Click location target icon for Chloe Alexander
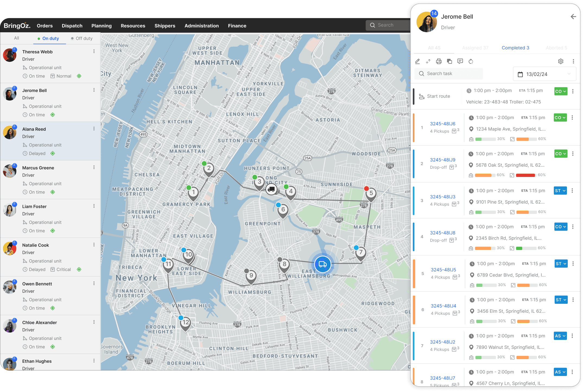Image resolution: width=584 pixels, height=392 pixels. [x=53, y=347]
